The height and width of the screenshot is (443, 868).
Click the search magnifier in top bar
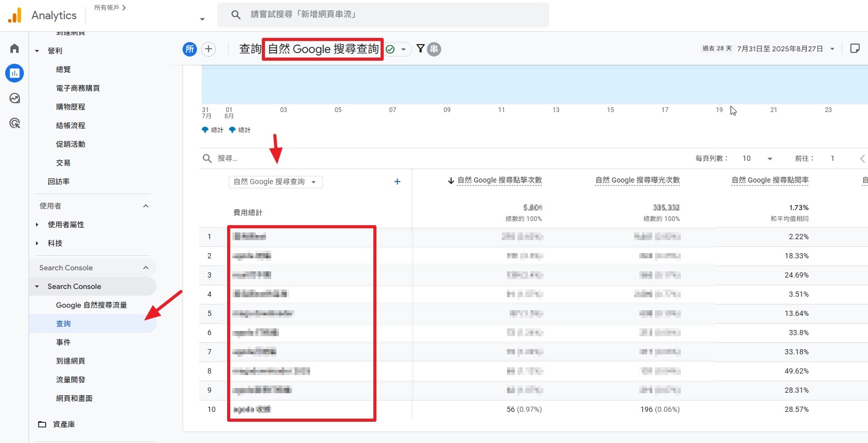236,15
